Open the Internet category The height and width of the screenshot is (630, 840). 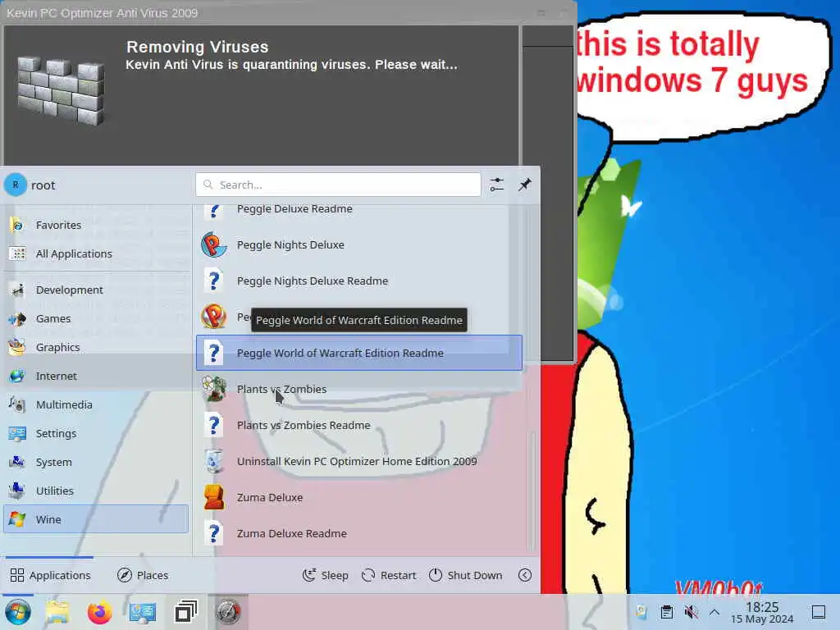pyautogui.click(x=96, y=376)
